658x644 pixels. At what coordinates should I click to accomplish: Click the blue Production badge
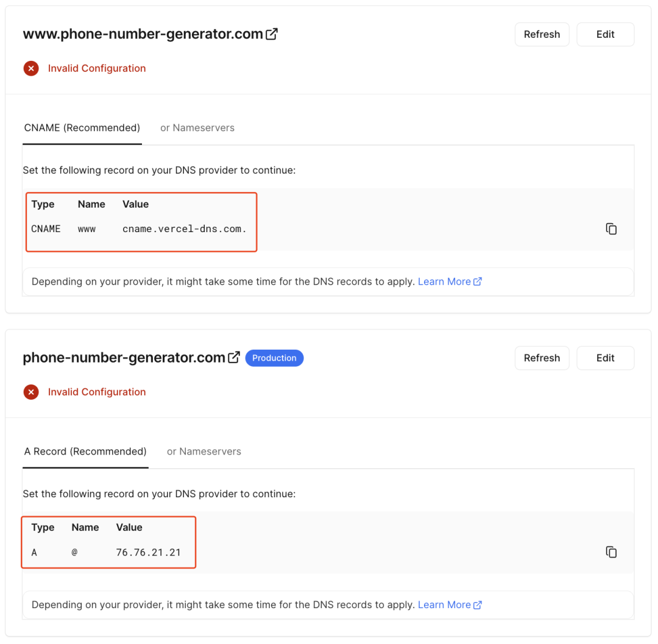point(274,358)
